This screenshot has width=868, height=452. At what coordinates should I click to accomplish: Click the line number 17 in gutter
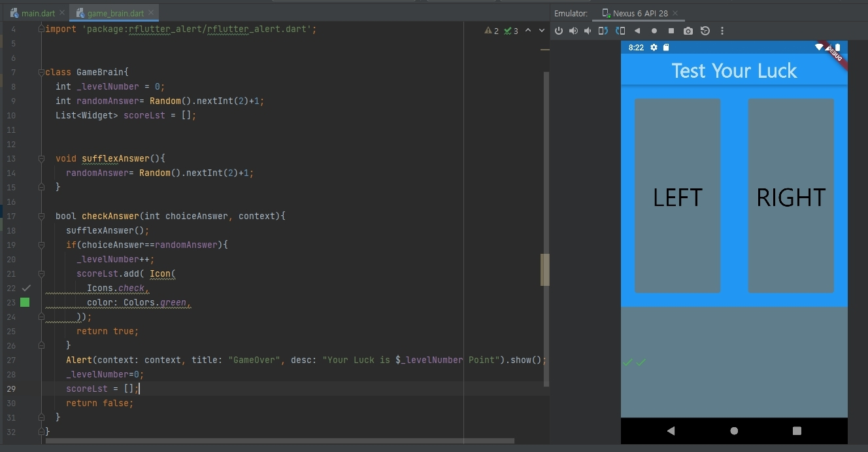point(10,216)
